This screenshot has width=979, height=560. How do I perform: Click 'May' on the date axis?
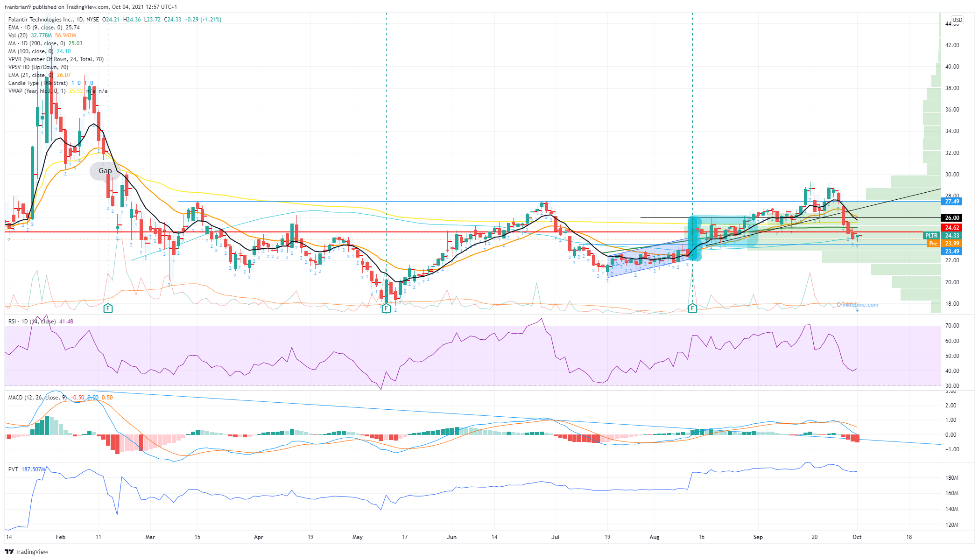click(x=358, y=537)
